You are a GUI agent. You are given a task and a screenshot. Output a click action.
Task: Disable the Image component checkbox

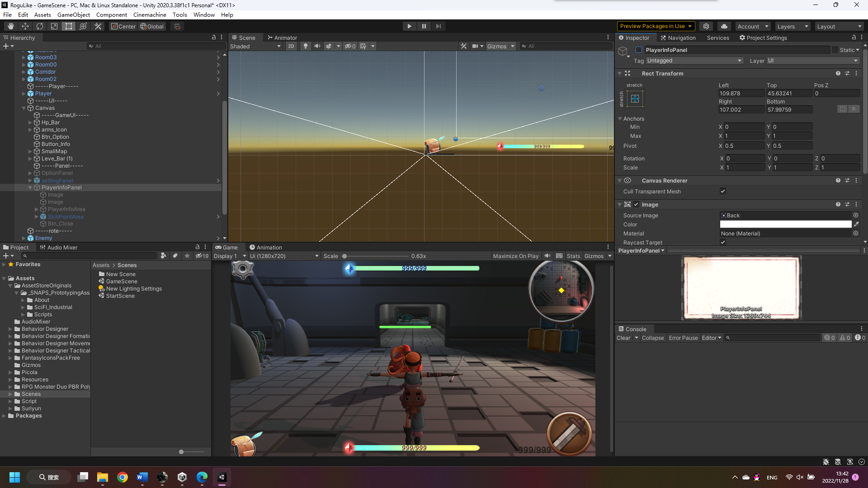pyautogui.click(x=636, y=204)
